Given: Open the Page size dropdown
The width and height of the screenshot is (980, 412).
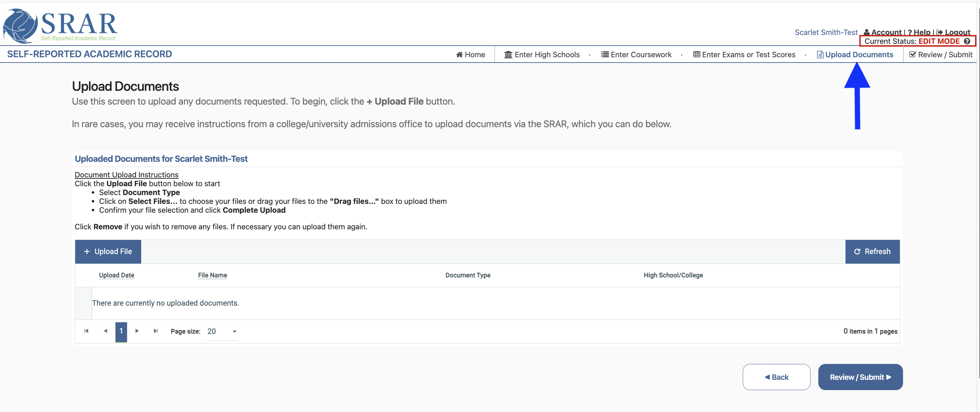Looking at the screenshot, I should point(222,331).
